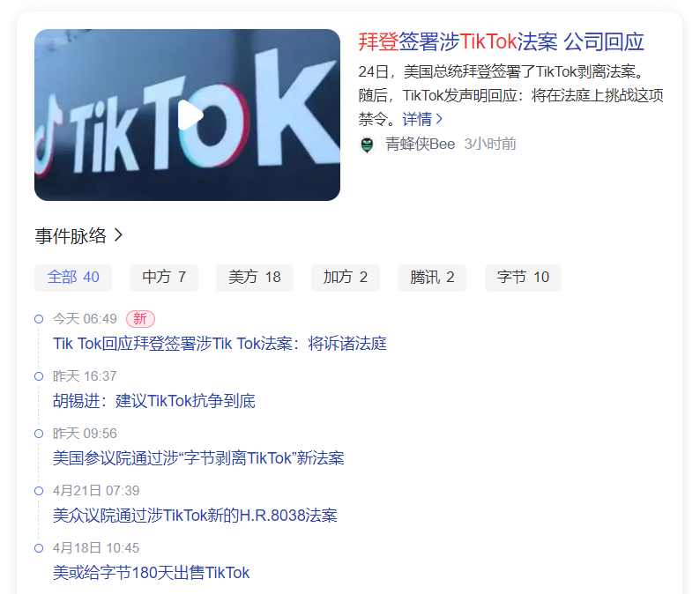700x594 pixels.
Task: Select the 字节 10 filter tab
Action: coord(523,278)
